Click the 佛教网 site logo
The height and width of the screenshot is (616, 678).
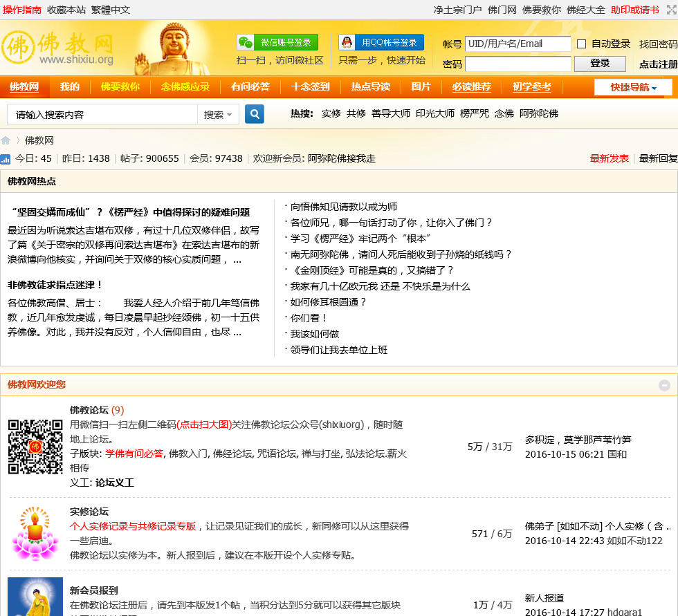[x=57, y=48]
